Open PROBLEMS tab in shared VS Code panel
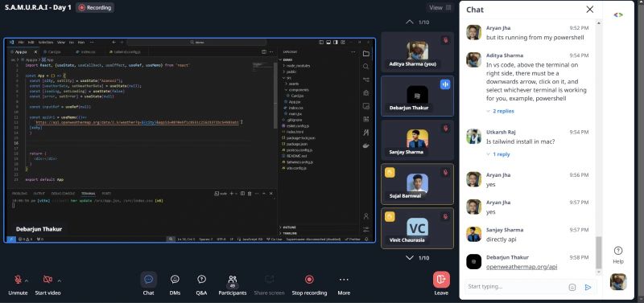The width and height of the screenshot is (644, 303). tap(19, 194)
